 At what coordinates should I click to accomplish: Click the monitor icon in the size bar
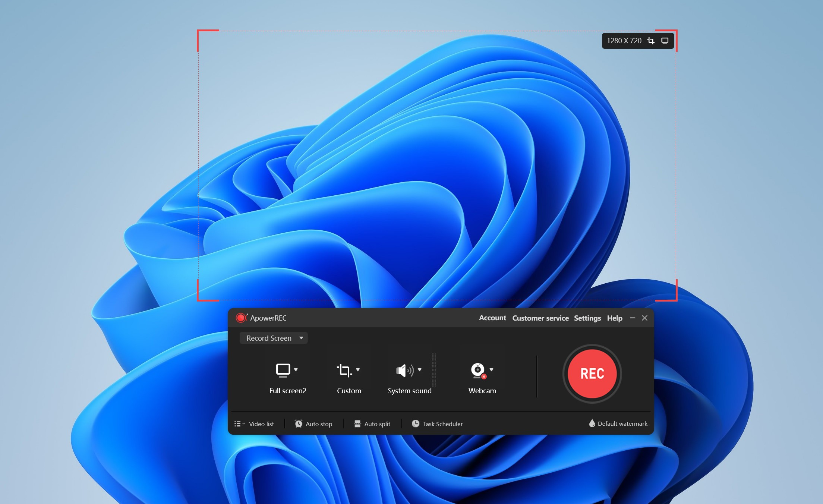(665, 41)
